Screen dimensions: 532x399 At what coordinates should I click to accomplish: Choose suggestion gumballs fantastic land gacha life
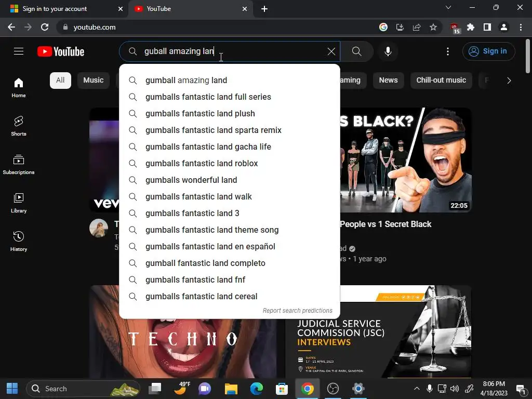coord(230,147)
